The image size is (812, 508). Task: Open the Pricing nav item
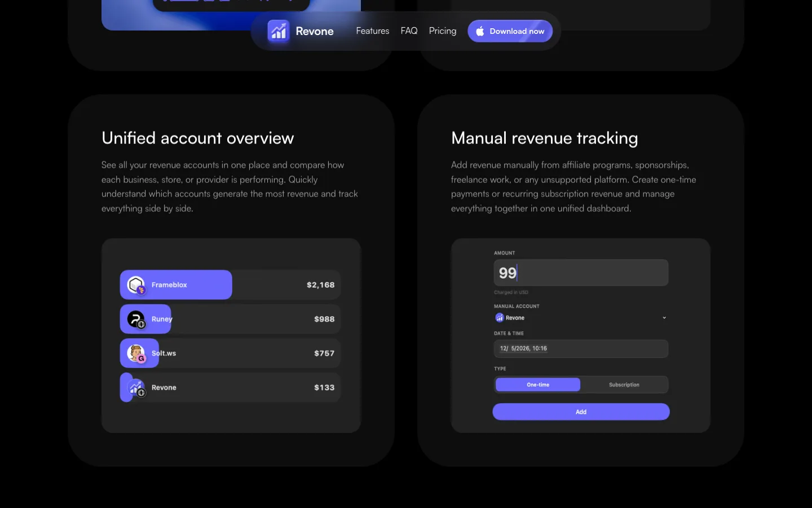coord(443,31)
